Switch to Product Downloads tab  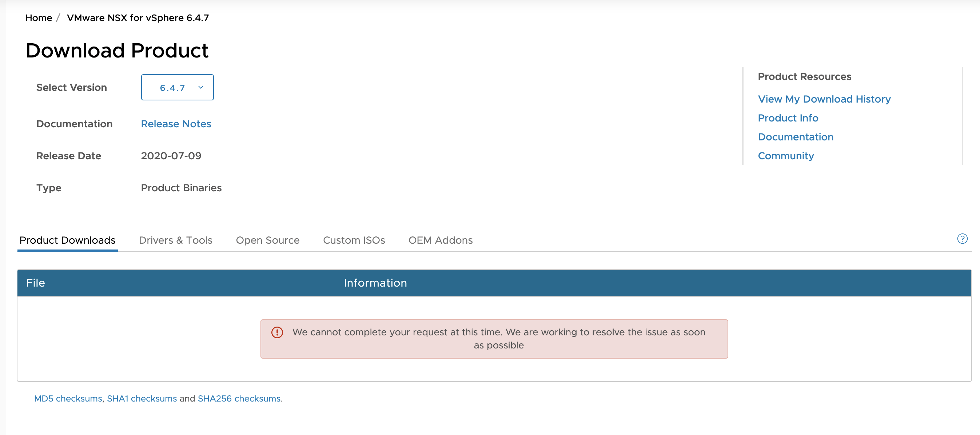coord(67,240)
